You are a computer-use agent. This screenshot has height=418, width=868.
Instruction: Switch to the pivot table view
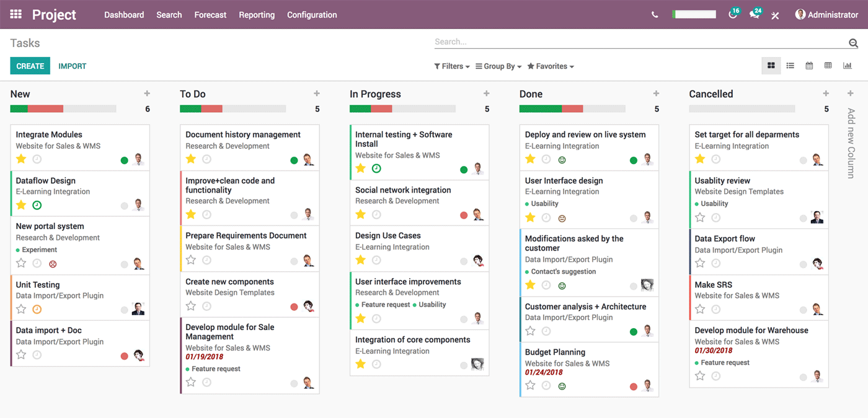click(x=828, y=65)
